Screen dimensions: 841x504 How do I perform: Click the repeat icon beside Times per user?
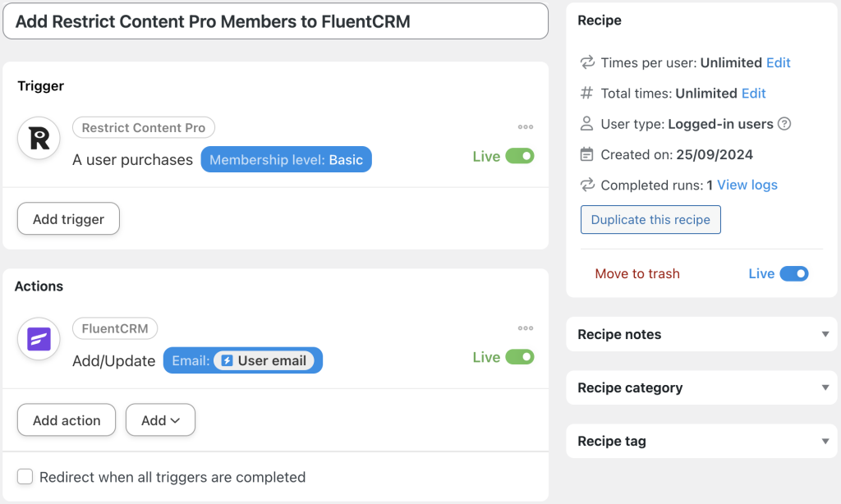pyautogui.click(x=586, y=62)
